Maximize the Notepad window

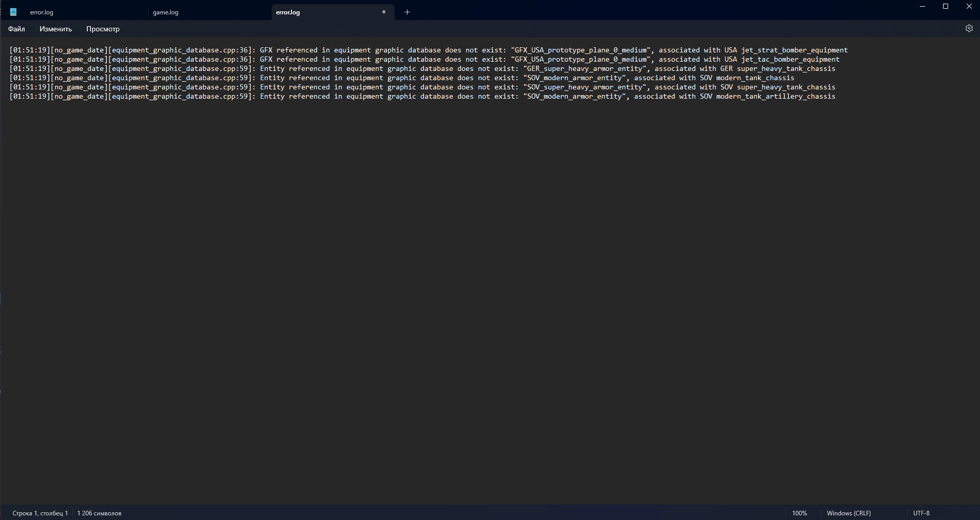(945, 6)
